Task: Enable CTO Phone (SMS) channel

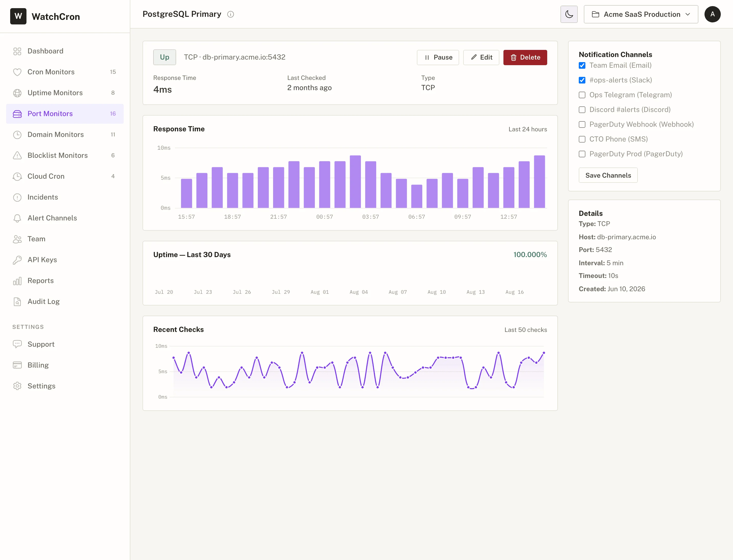Action: pyautogui.click(x=582, y=139)
